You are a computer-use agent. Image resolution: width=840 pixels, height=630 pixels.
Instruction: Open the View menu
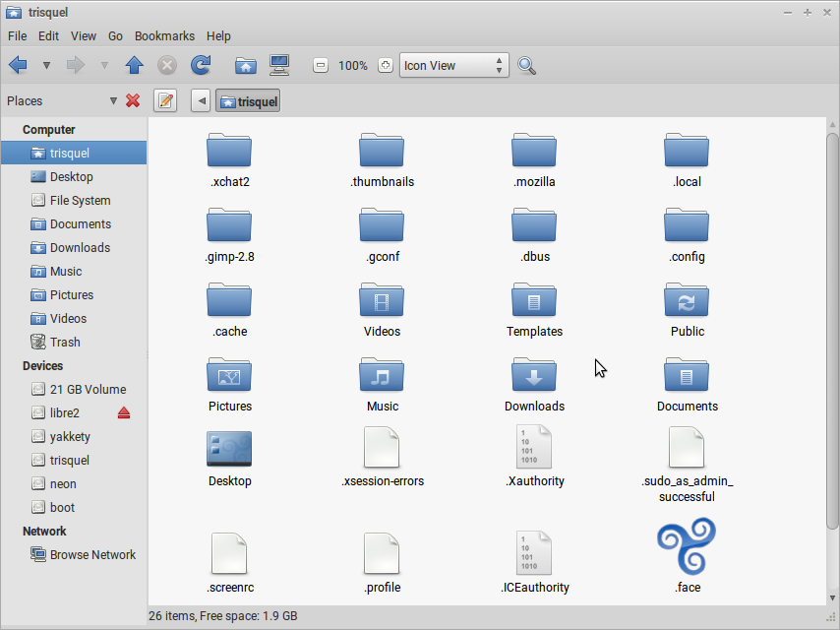(83, 35)
